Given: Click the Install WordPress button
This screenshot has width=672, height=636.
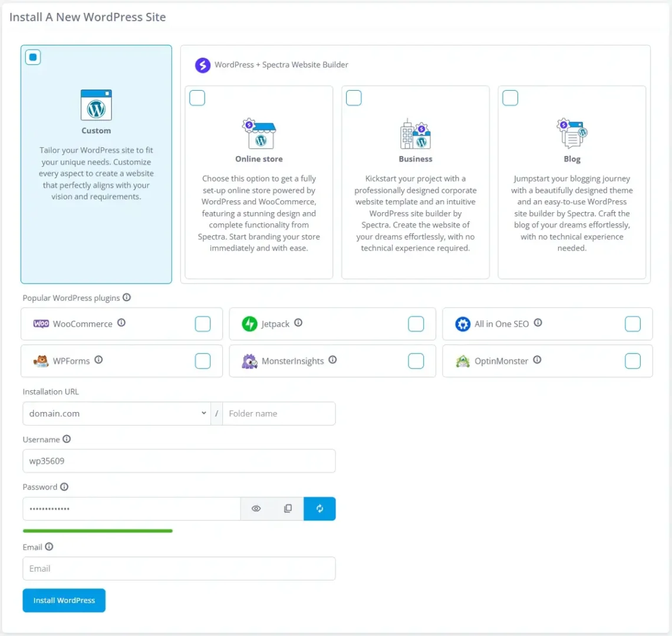Looking at the screenshot, I should point(64,600).
